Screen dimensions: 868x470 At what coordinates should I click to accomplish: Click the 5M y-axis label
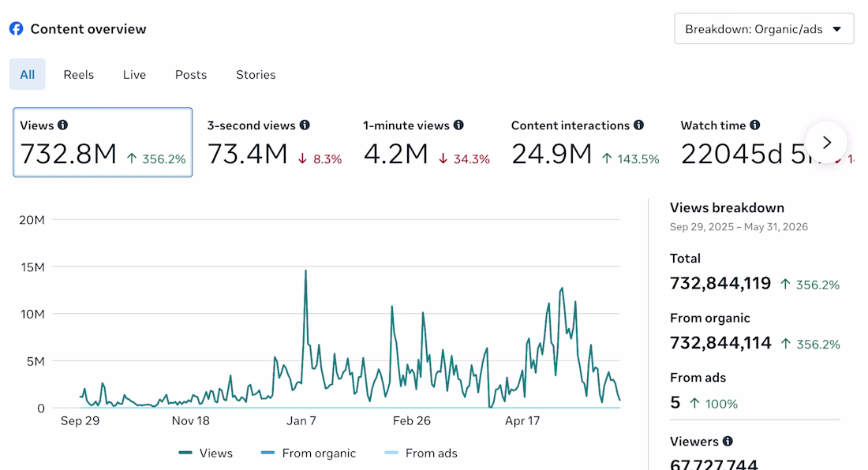35,362
